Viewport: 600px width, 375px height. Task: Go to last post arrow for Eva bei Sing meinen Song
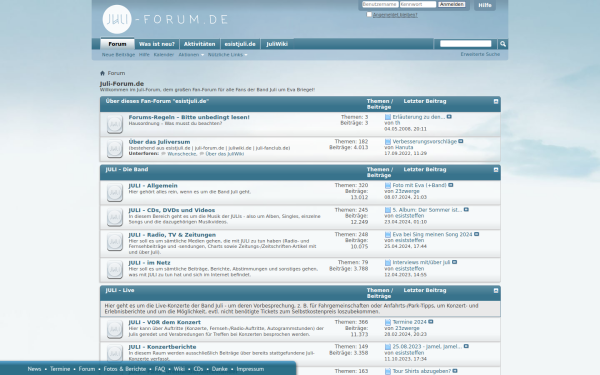(x=476, y=234)
